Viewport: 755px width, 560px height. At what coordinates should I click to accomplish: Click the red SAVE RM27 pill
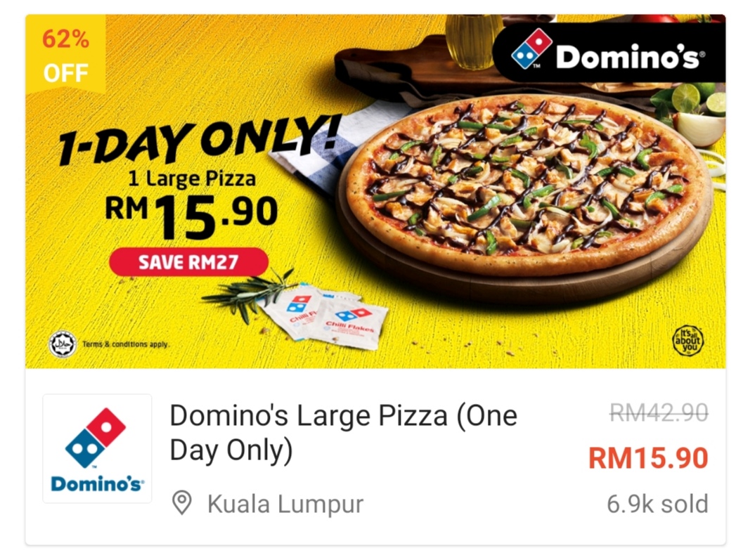[188, 262]
